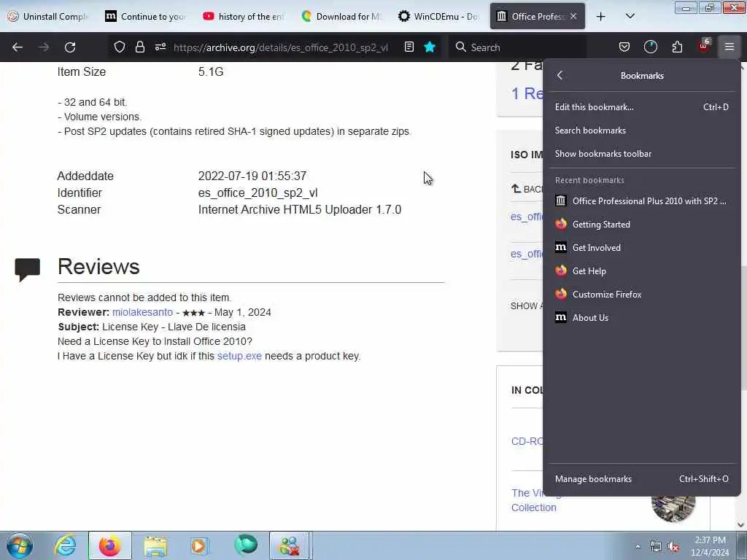Open Getting Started bookmark
Screen dimensions: 747x560
(642, 225)
